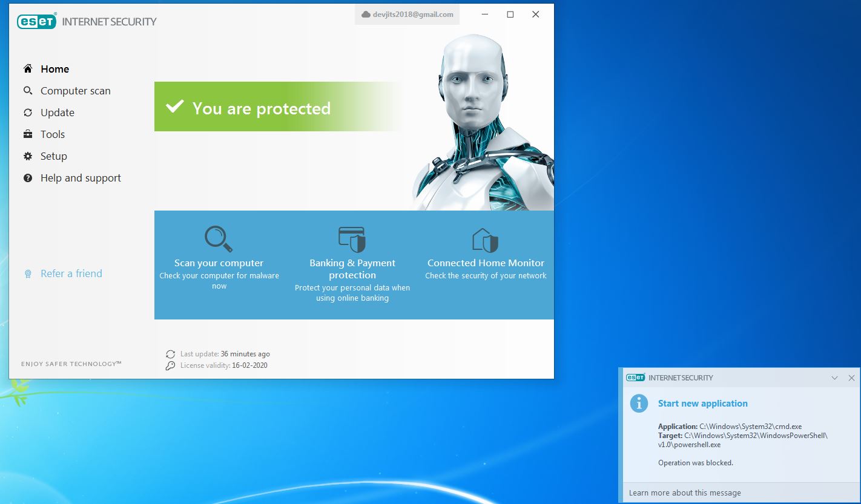Click the Last update refresh icon

[x=170, y=354]
